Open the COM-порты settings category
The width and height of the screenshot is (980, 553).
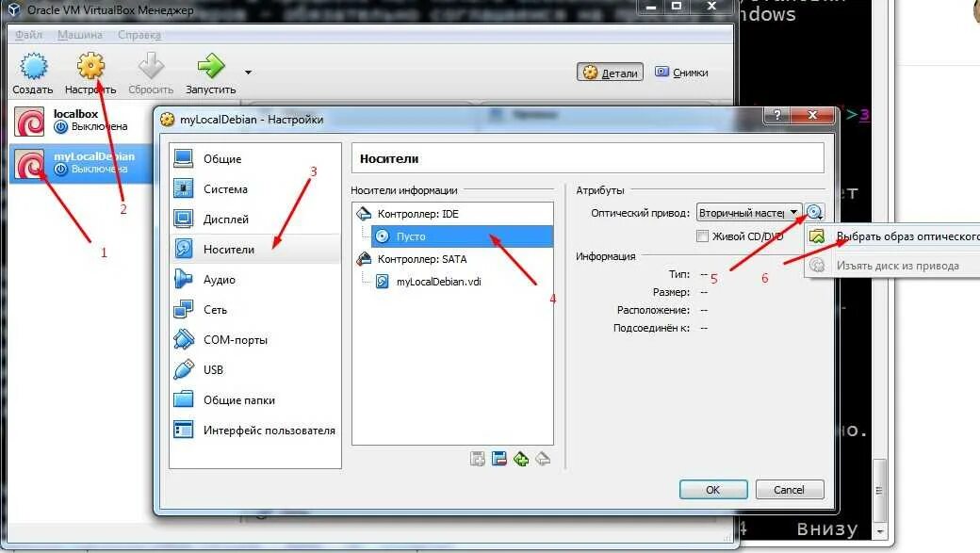point(255,340)
